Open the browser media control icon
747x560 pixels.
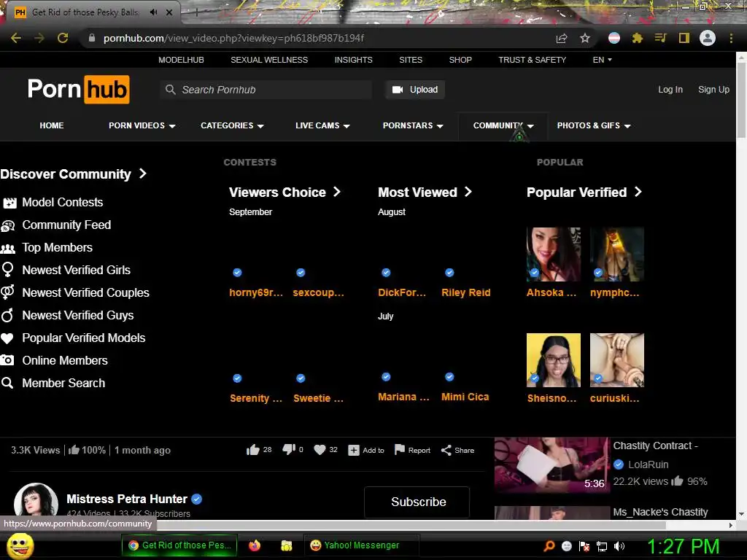click(660, 38)
